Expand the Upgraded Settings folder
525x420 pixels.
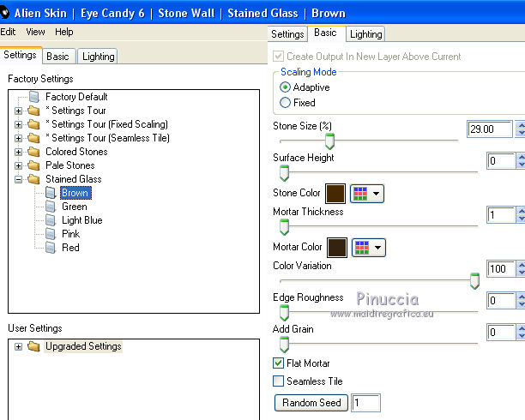tap(18, 346)
